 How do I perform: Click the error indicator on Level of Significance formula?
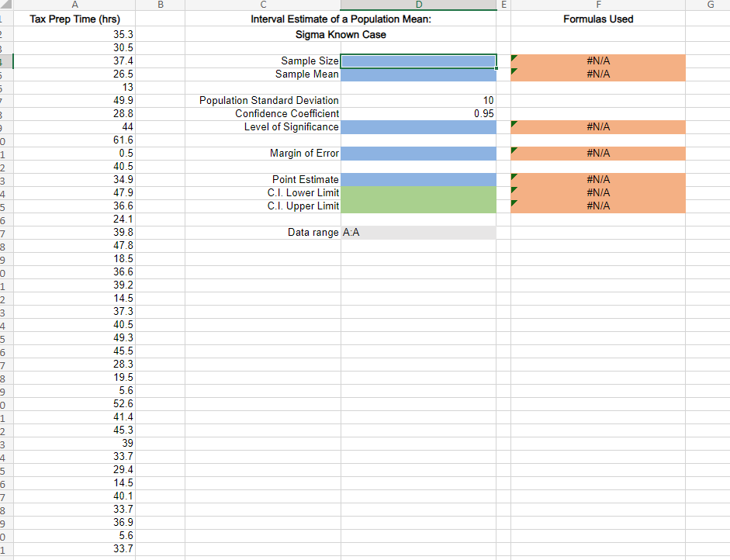(513, 126)
